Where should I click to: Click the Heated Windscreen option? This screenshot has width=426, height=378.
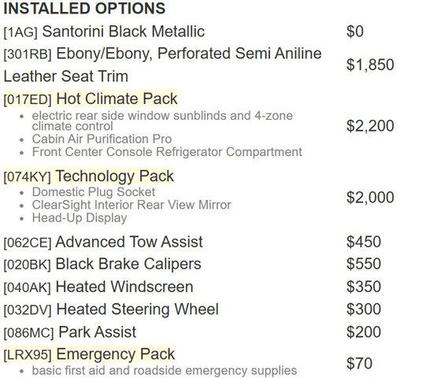124,287
